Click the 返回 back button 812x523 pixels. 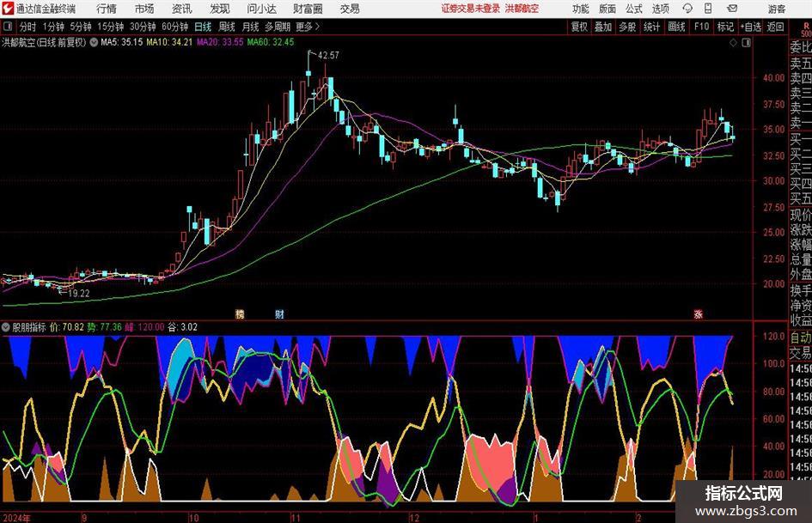point(775,27)
